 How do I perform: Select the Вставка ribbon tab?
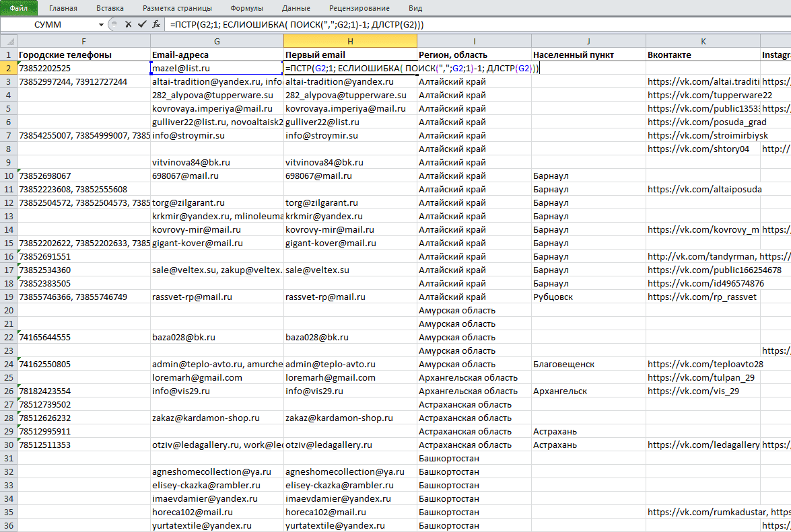click(x=110, y=8)
